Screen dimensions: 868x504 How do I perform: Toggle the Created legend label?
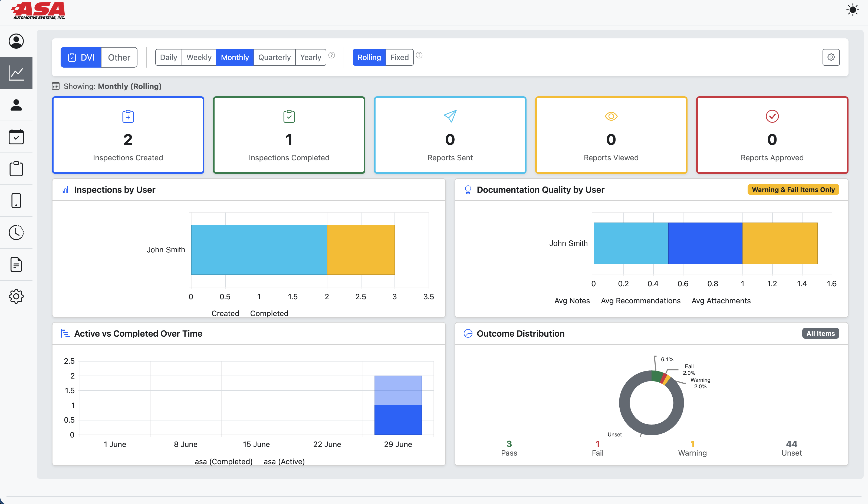click(225, 313)
